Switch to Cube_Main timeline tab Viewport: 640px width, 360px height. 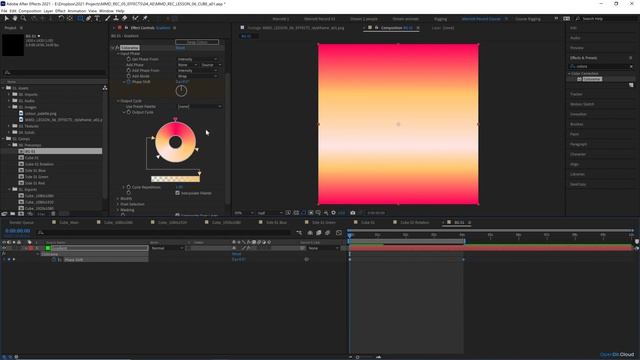(69, 222)
